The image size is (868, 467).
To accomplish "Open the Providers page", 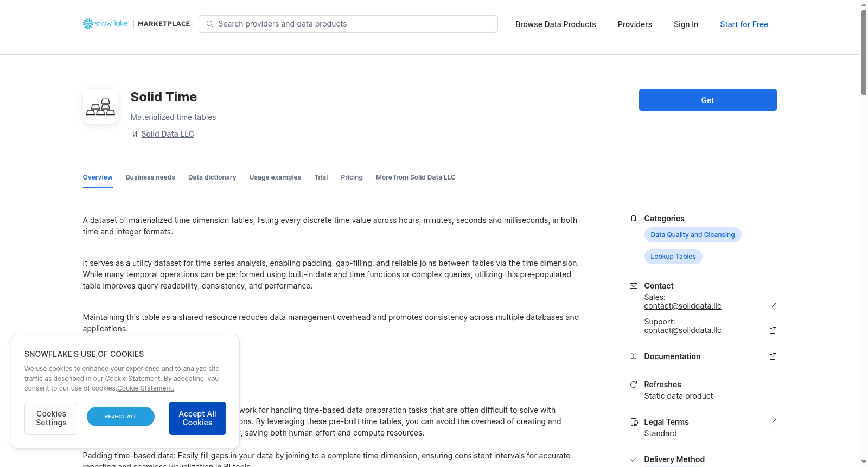I will pos(635,24).
